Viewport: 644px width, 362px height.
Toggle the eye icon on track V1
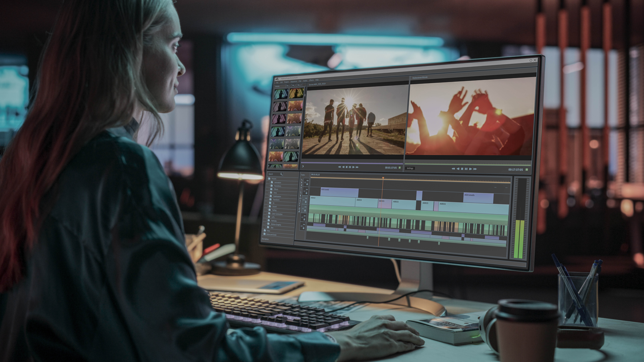pos(306,198)
